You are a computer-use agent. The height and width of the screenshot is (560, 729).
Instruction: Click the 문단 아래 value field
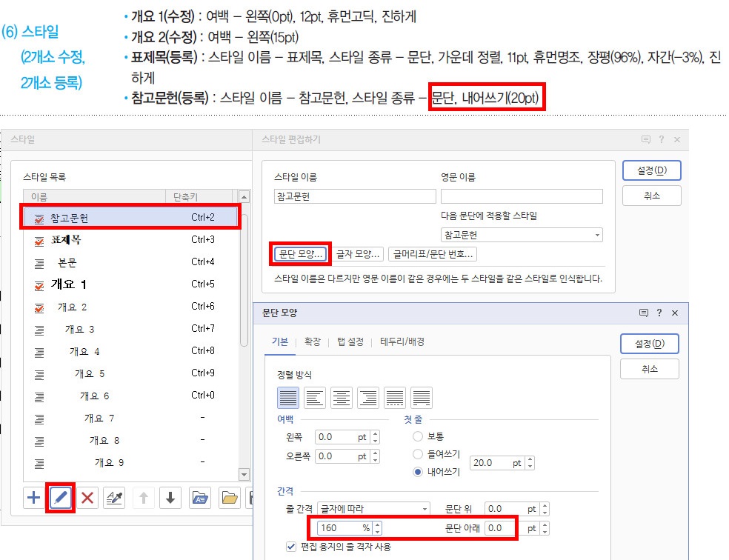click(x=513, y=528)
